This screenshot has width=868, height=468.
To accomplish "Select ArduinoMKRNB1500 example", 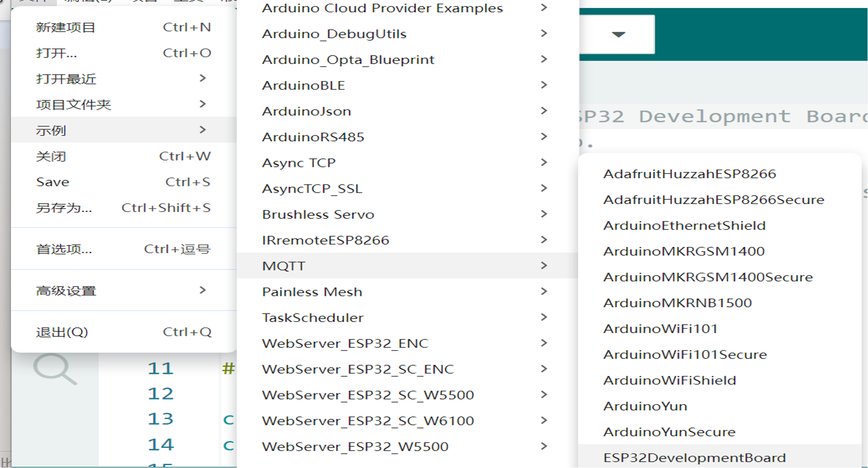I will pos(720,303).
